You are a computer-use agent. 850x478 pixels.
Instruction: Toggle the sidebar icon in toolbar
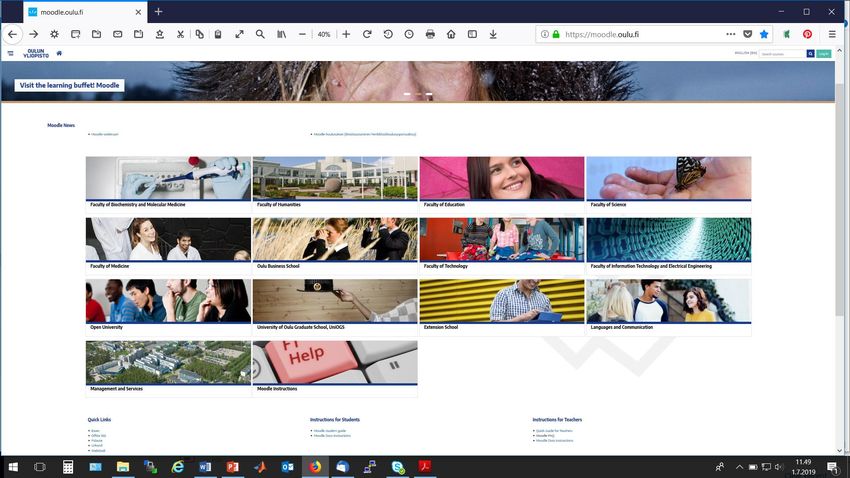point(472,34)
